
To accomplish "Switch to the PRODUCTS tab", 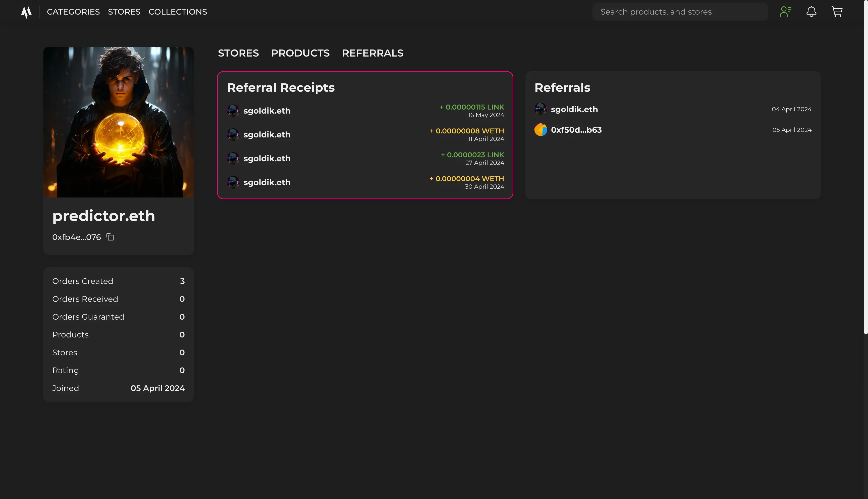I will pyautogui.click(x=300, y=53).
